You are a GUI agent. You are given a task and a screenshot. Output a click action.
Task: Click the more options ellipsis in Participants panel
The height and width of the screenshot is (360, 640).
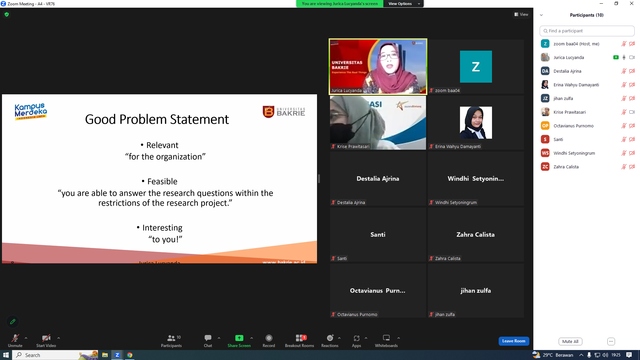pyautogui.click(x=611, y=341)
